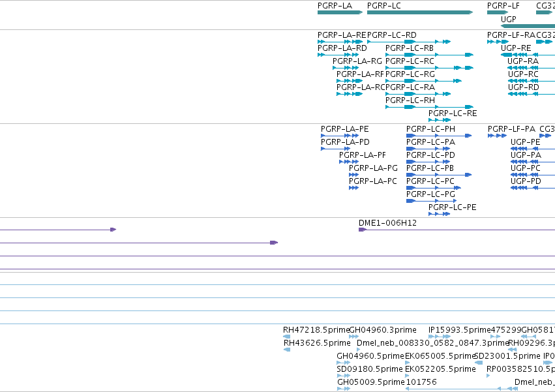Select transcript PGRP-LA-RF label

(x=360, y=74)
